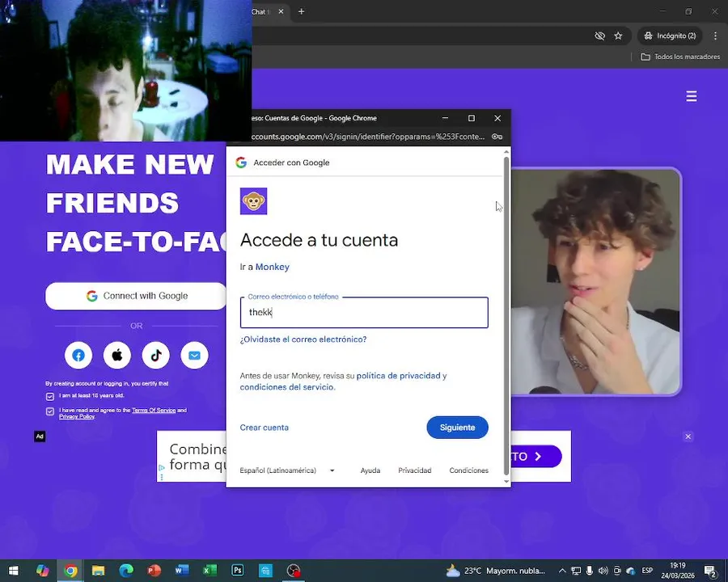Click ¿Olvidaste el correo electrónico? link
The height and width of the screenshot is (582, 728).
303,339
